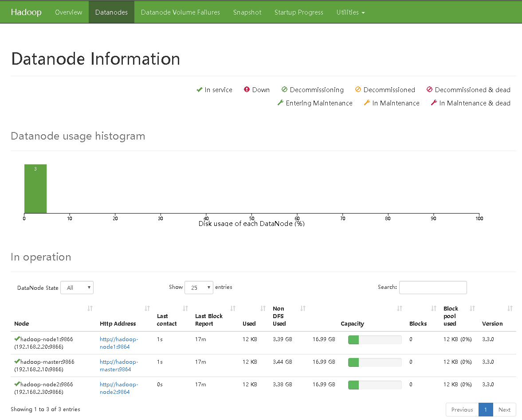The height and width of the screenshot is (420, 522).
Task: Select the Datanodes tab
Action: point(111,12)
